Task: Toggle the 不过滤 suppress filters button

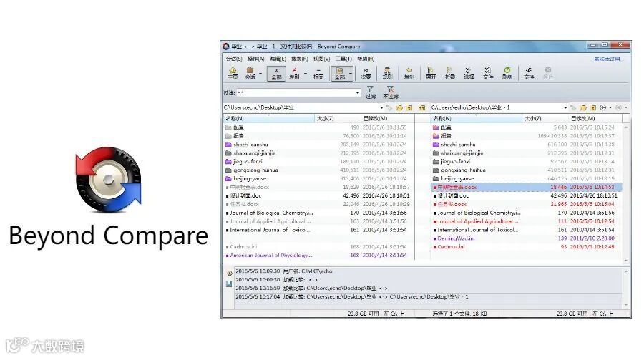Action: [x=391, y=92]
